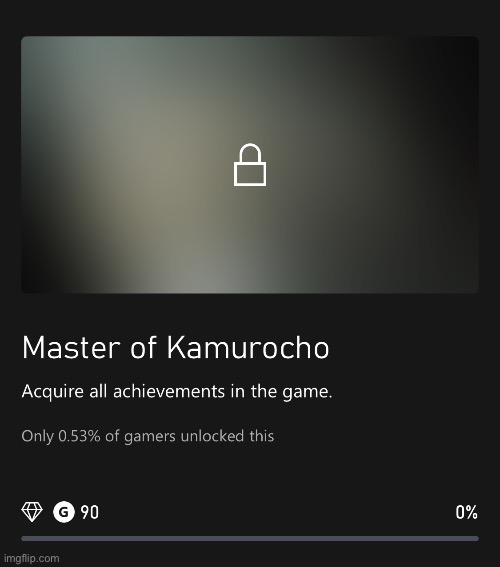Click the word of in the title
Viewport: 500px width, 567px height.
144,348
